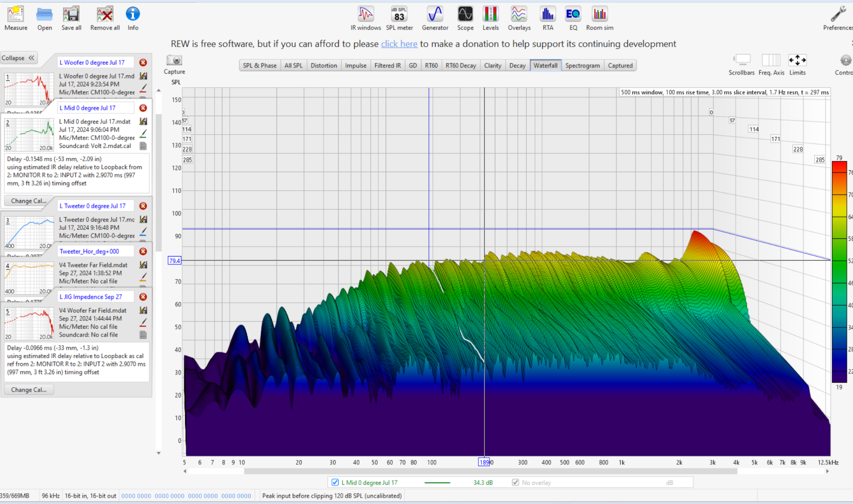Switch to the Filtered IR tab

387,65
